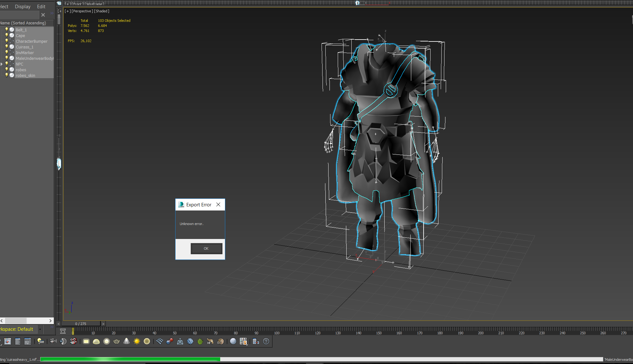Click the camera with half-sphere icon
Screen dimensions: 633x364
[63, 341]
